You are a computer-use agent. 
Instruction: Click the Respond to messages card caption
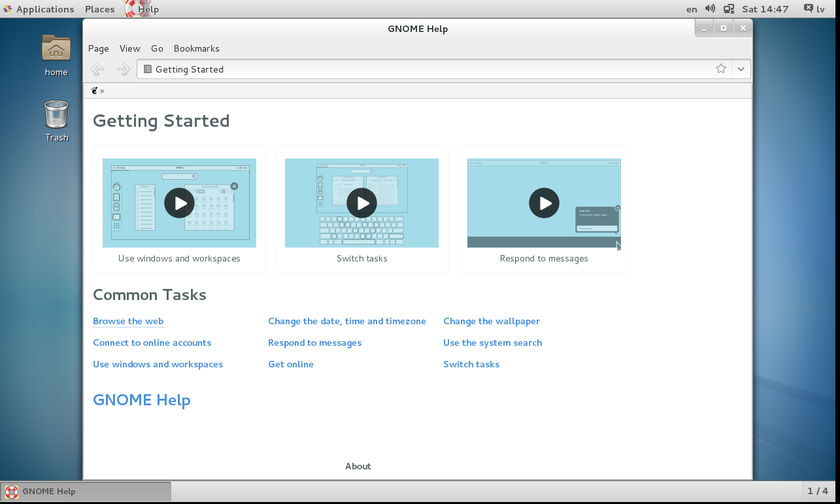(544, 258)
